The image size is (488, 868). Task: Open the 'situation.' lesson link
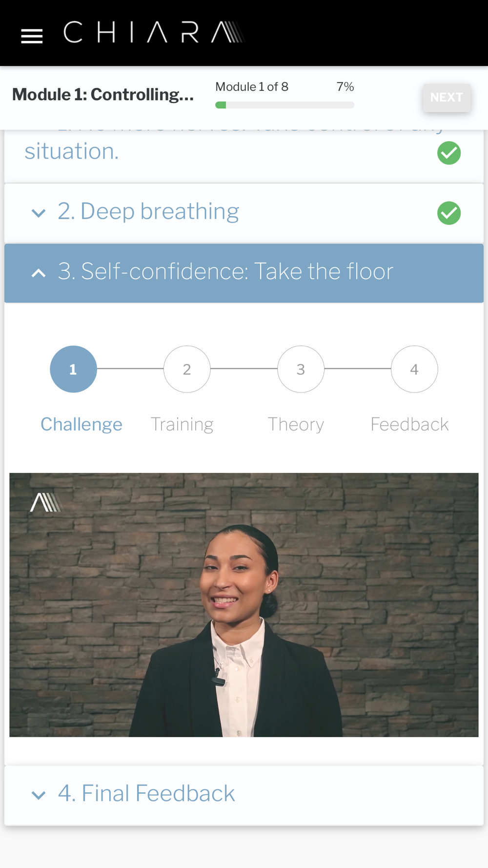[72, 151]
